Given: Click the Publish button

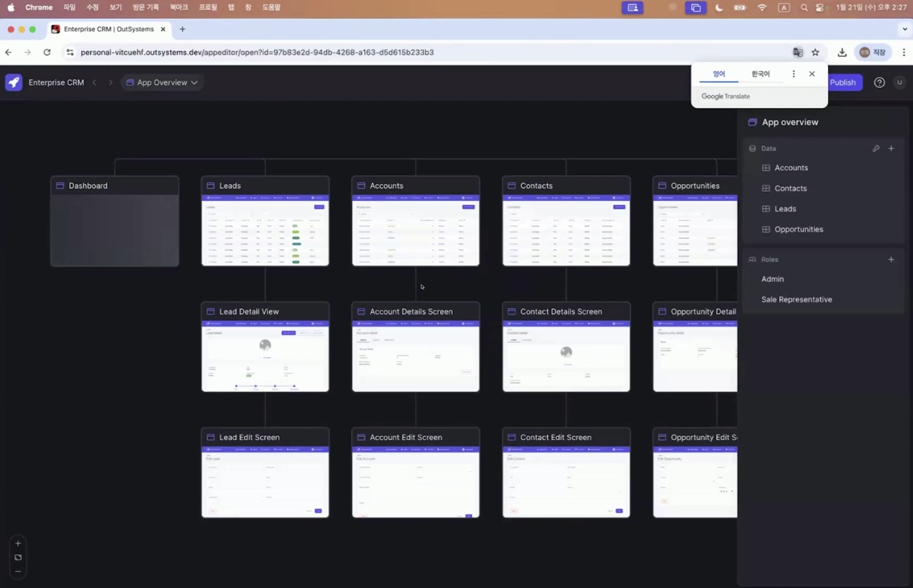Looking at the screenshot, I should (843, 83).
